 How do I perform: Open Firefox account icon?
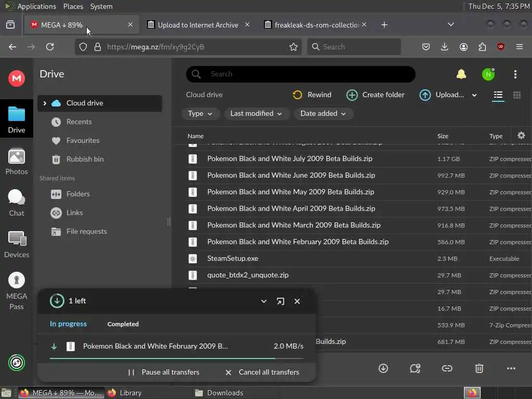(463, 47)
